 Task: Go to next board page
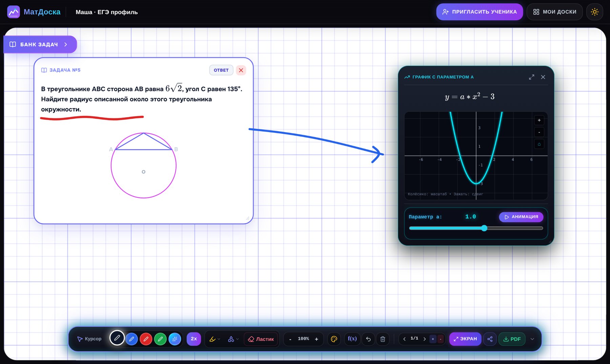(x=425, y=339)
